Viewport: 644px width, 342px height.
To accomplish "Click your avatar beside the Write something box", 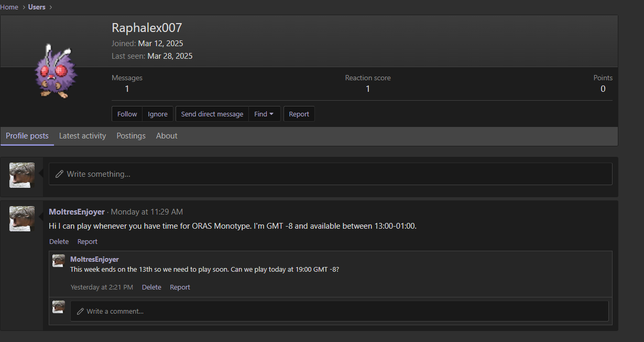I will coord(22,175).
